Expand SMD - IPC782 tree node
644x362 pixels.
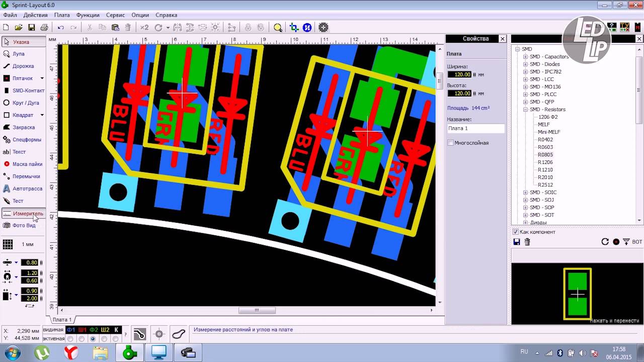[525, 72]
